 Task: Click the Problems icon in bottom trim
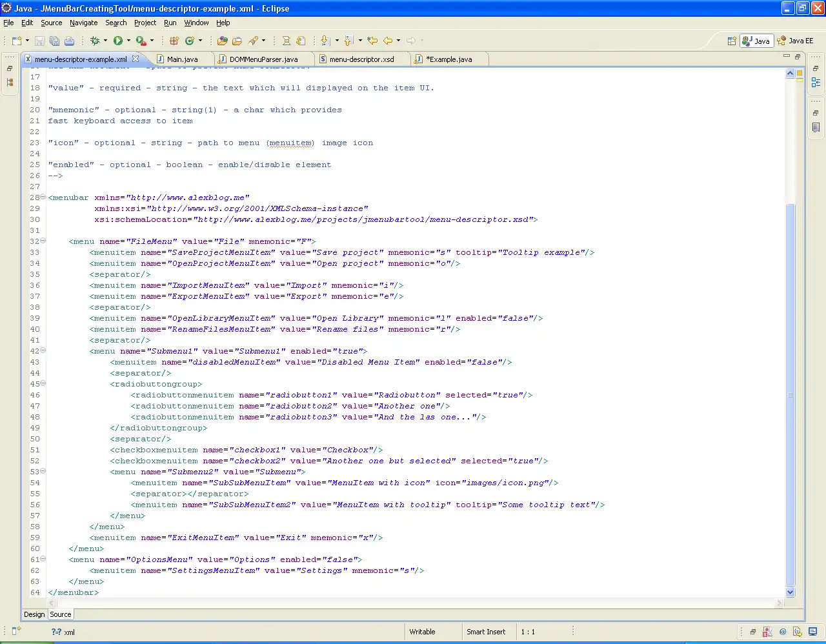click(x=767, y=632)
